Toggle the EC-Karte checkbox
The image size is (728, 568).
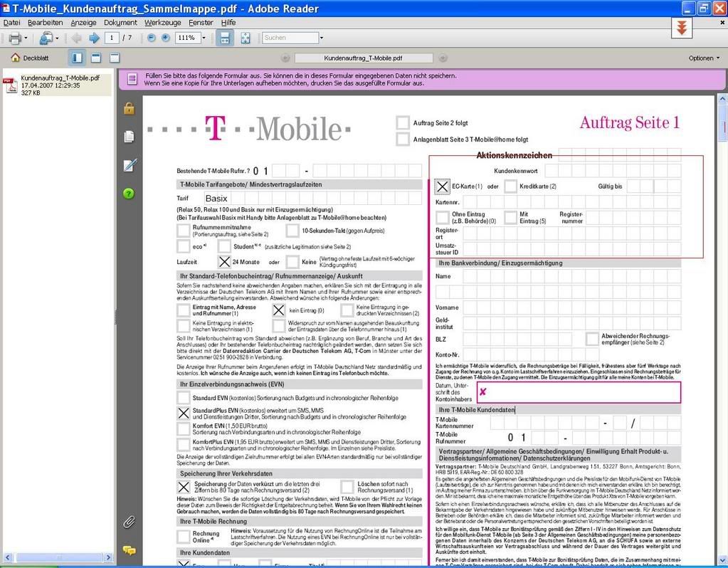pyautogui.click(x=442, y=186)
